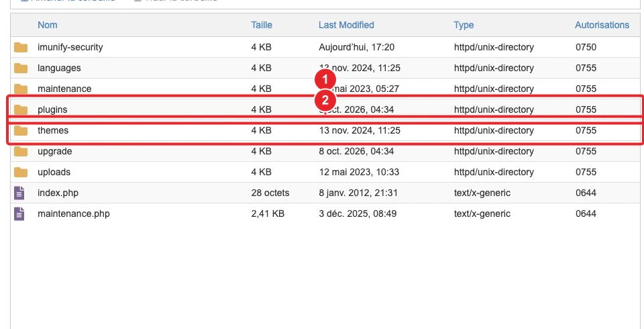
Task: Click the httpd/unix-directory type of uploads
Action: [494, 172]
